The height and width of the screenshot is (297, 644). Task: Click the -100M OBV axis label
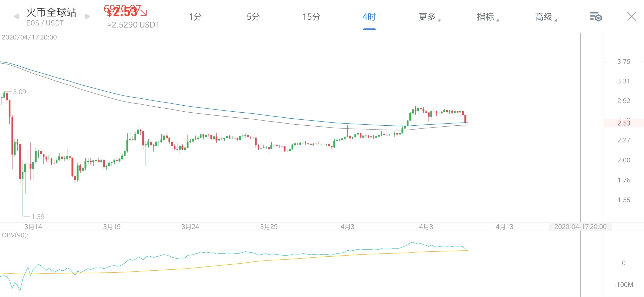click(x=624, y=284)
